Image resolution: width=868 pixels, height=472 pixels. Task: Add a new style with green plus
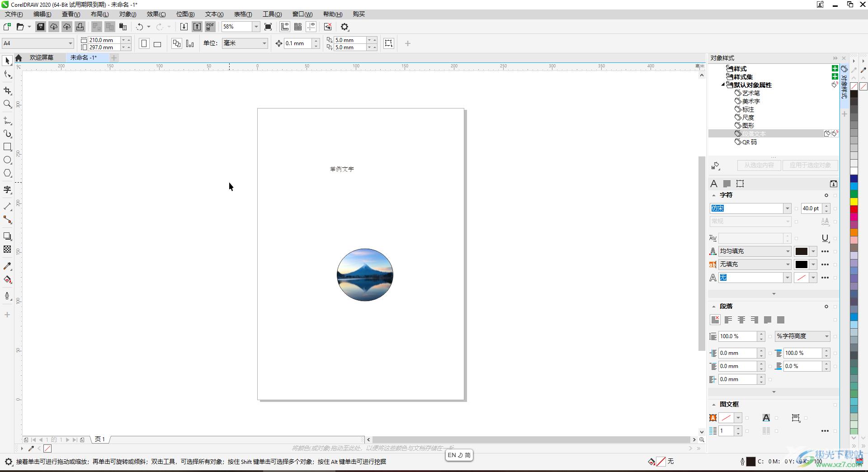[835, 69]
